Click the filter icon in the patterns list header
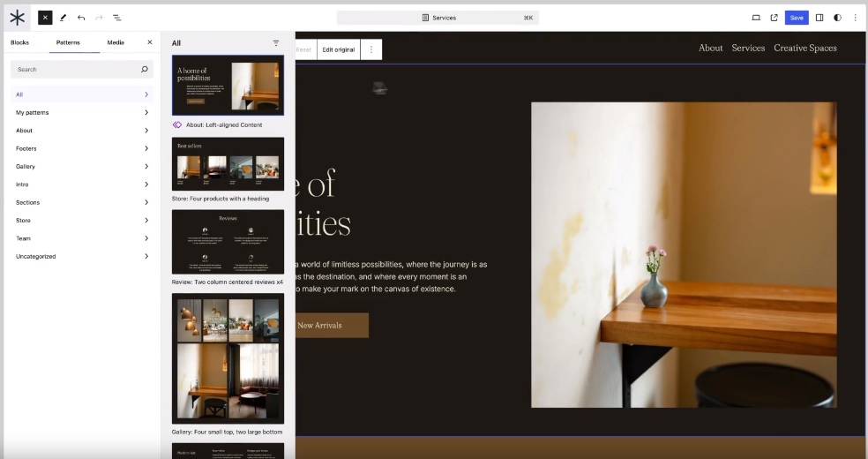Image resolution: width=868 pixels, height=459 pixels. point(276,43)
